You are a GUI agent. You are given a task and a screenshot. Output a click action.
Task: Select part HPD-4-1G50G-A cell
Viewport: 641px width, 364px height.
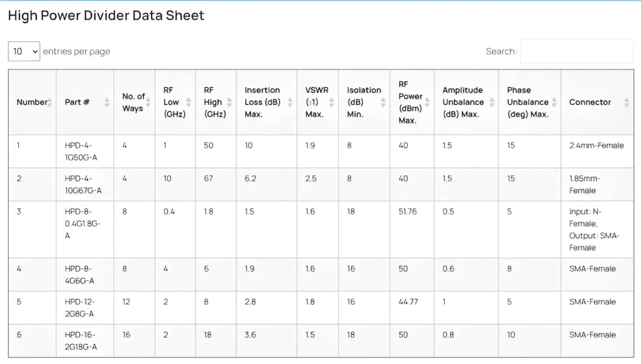tap(81, 151)
